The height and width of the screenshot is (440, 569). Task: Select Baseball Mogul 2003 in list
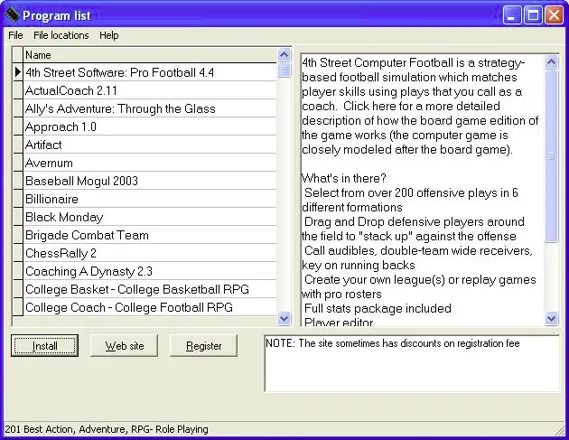click(x=150, y=181)
